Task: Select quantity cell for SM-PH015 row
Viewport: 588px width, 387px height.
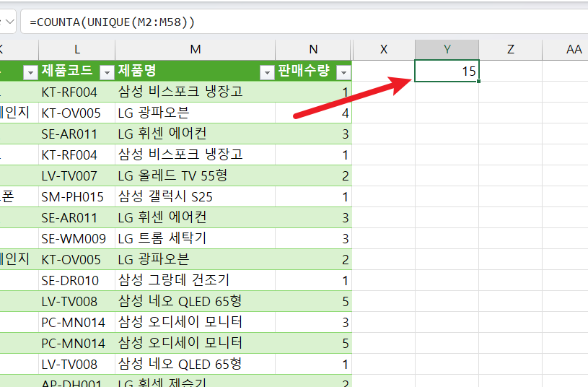Action: click(314, 196)
